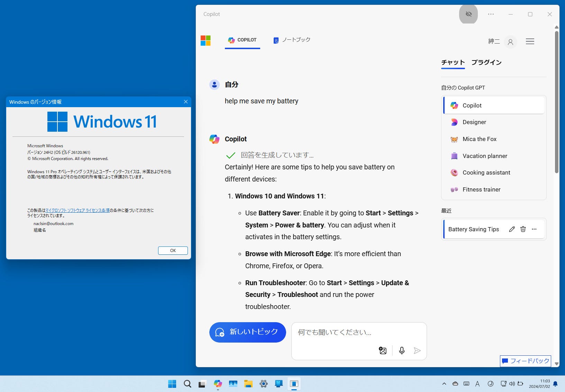
Task: Open the Battery Saving Tips recent chat
Action: coord(473,229)
